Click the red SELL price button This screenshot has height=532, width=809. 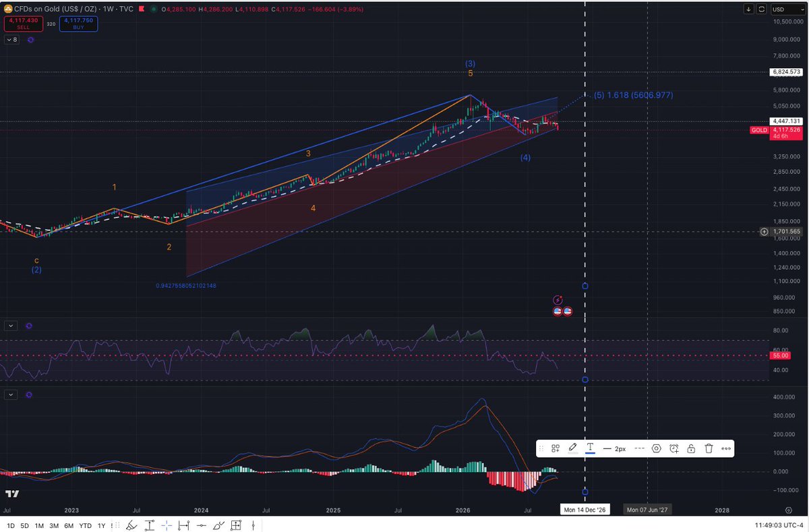22,24
